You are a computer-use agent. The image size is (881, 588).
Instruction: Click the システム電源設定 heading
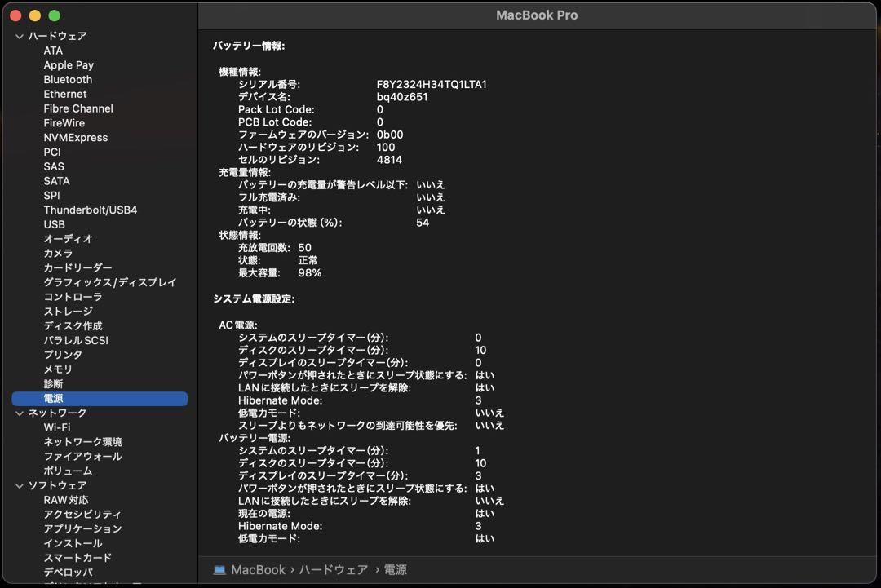(254, 299)
